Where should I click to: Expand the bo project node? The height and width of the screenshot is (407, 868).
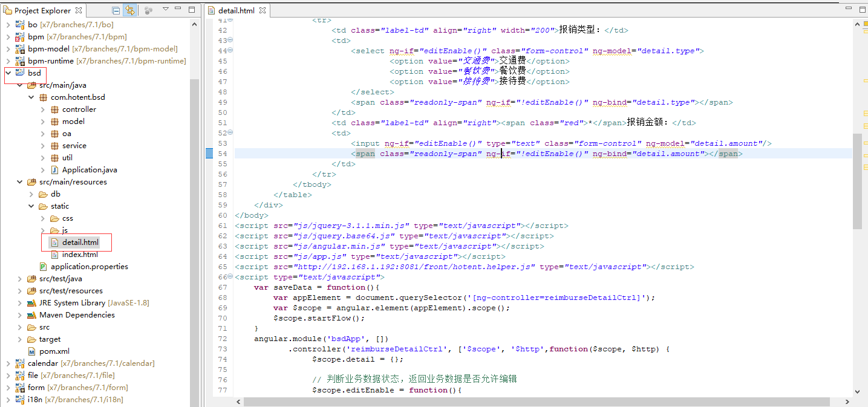[8, 25]
